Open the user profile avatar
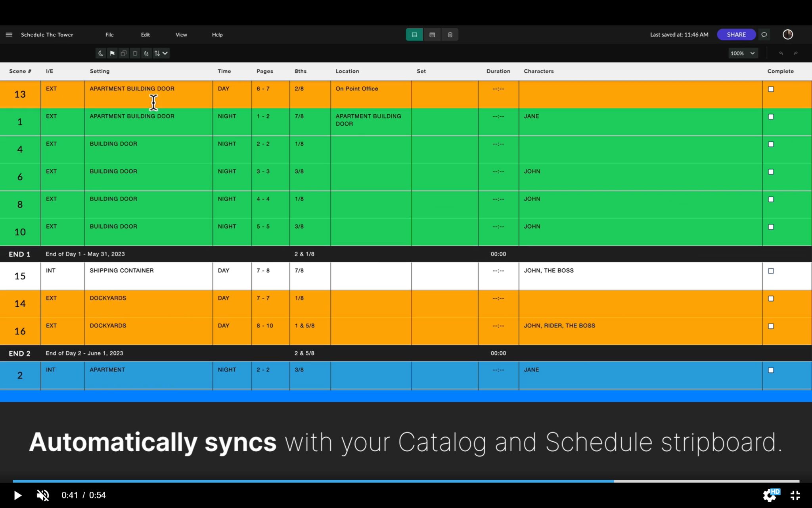Viewport: 812px width, 508px height. [x=788, y=35]
